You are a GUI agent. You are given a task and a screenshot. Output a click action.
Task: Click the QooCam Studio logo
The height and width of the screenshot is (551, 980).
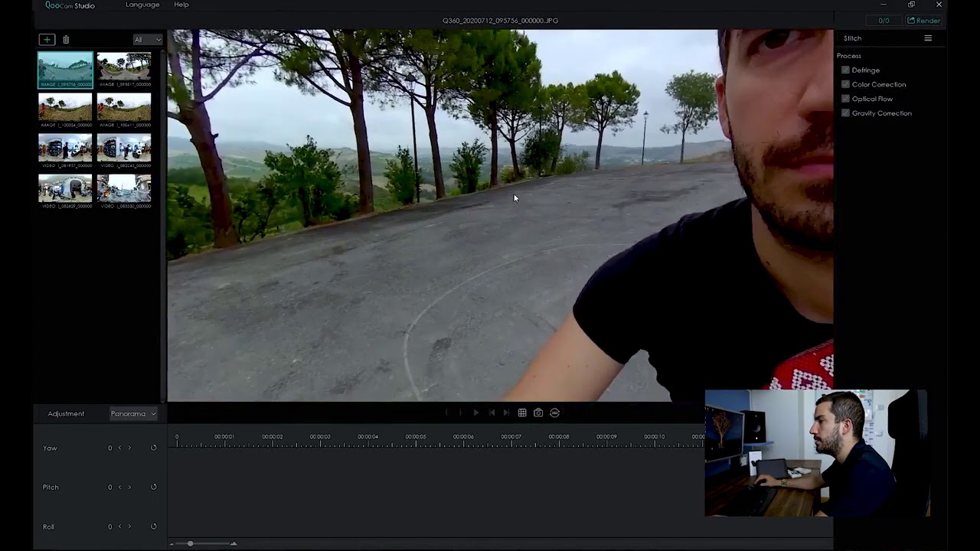(70, 5)
